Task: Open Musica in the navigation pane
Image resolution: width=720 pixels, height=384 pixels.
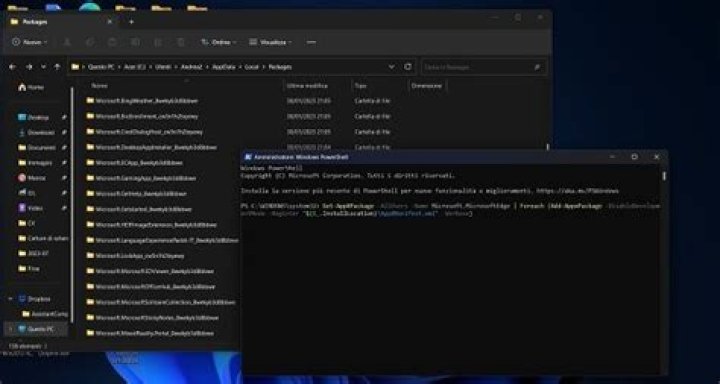Action: (31, 178)
